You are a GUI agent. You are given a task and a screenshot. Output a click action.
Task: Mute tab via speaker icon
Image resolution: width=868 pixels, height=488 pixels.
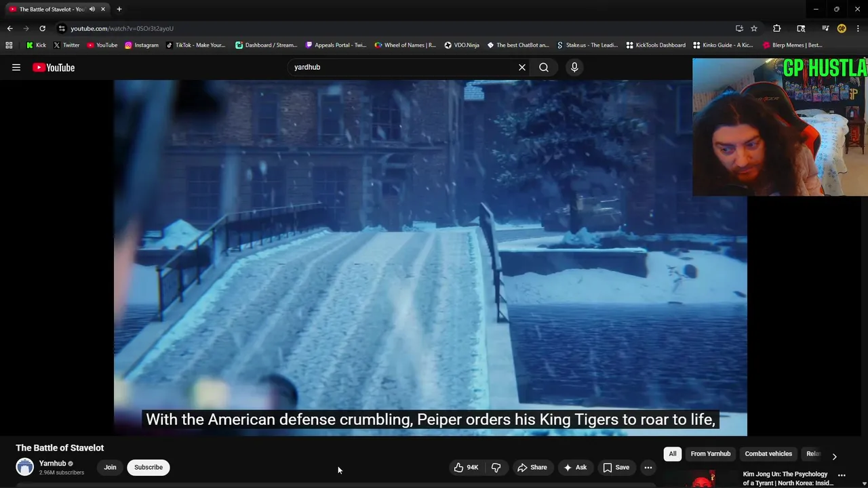[92, 9]
